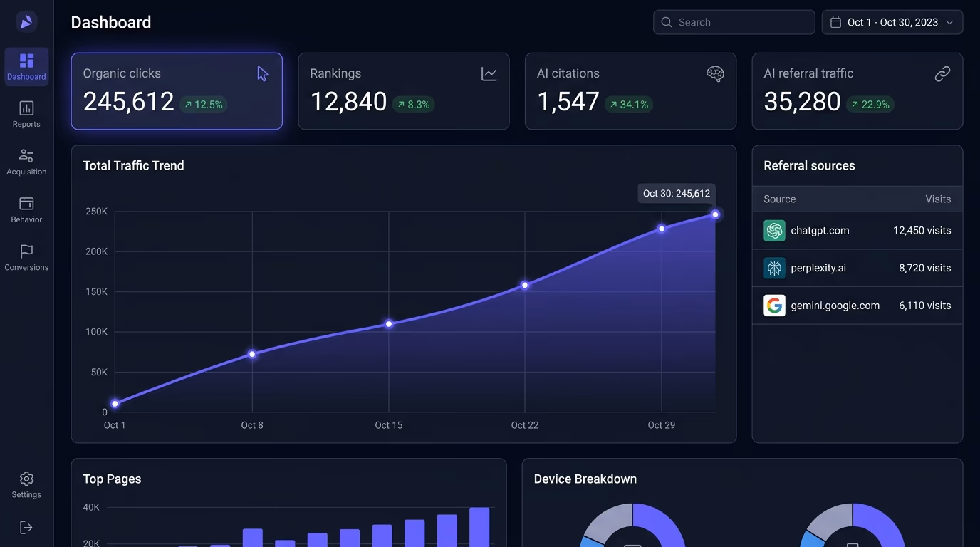This screenshot has width=980, height=547.
Task: Click the 250K y-axis label
Action: [96, 212]
